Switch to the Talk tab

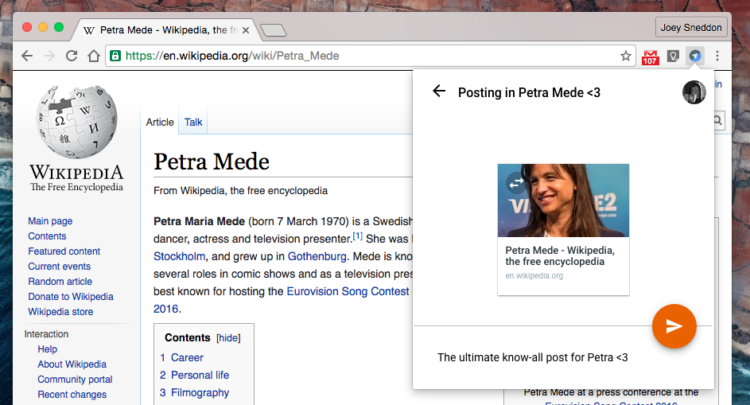coord(193,122)
